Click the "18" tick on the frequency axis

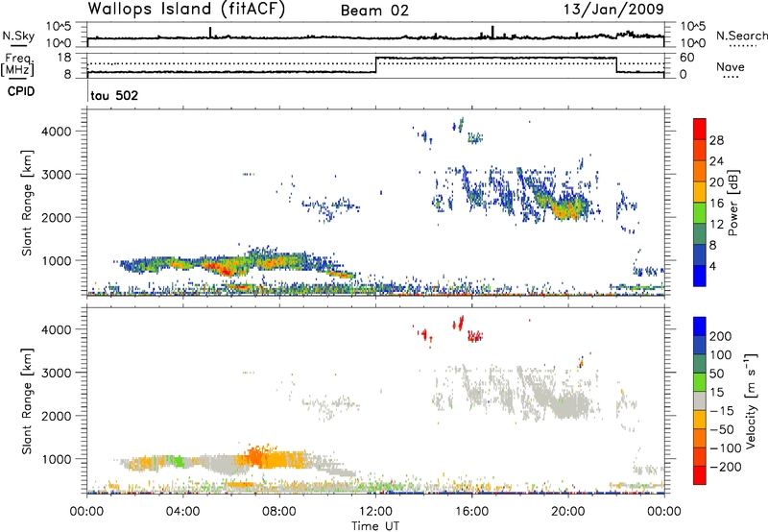click(x=64, y=58)
